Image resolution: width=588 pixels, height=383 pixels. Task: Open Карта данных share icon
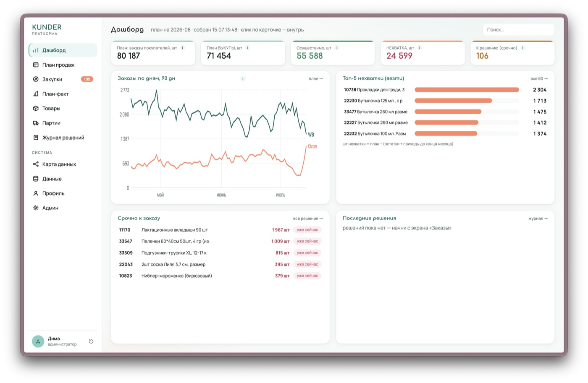pyautogui.click(x=36, y=164)
